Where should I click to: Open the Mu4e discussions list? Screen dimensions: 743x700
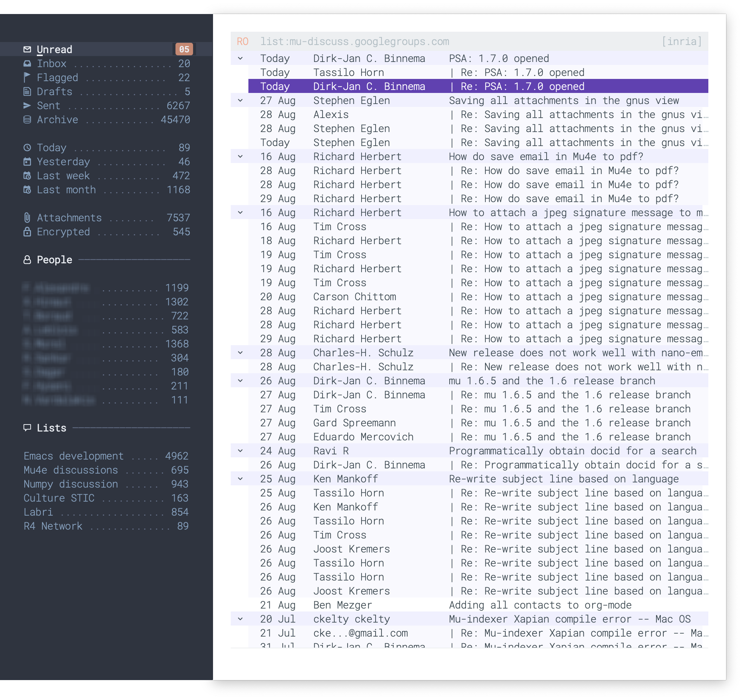point(71,470)
